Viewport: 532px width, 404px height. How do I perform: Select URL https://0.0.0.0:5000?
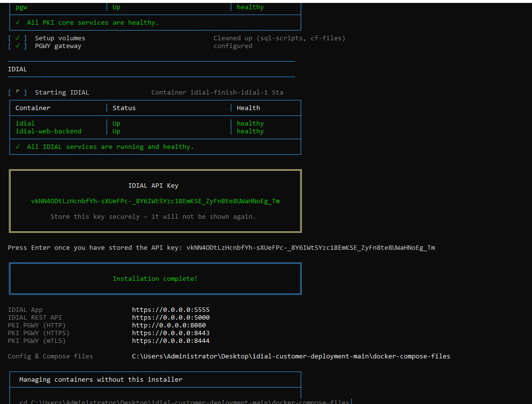[171, 318]
